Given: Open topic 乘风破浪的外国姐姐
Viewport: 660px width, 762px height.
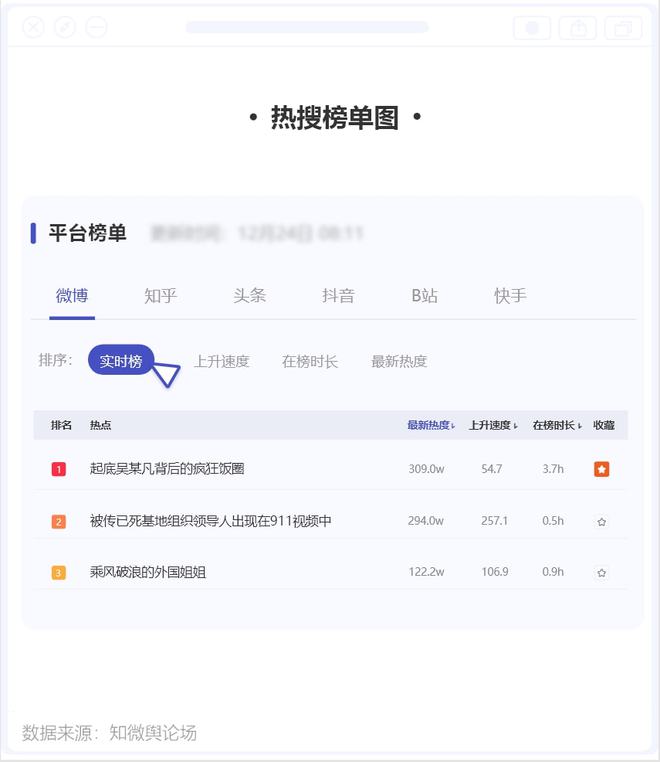Looking at the screenshot, I should click(x=148, y=572).
